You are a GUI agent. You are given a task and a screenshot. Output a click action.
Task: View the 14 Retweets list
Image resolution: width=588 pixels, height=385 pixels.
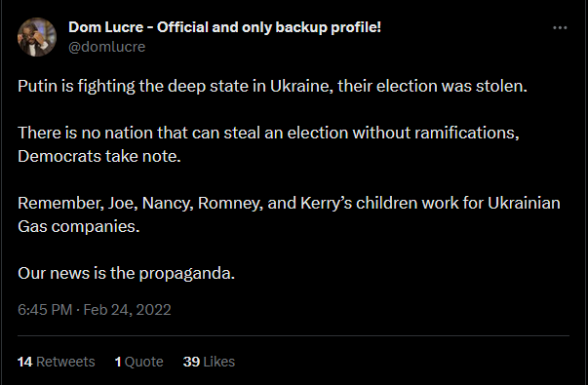pos(56,362)
